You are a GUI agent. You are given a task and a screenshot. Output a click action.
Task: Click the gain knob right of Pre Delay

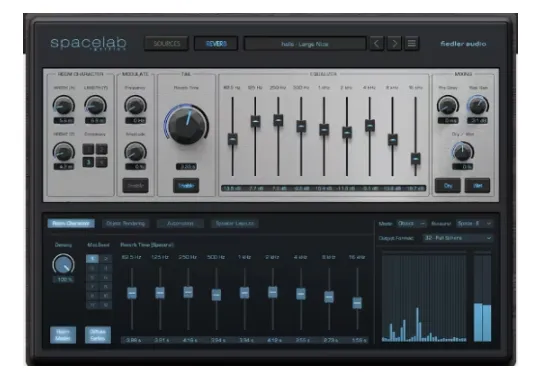[x=478, y=105]
